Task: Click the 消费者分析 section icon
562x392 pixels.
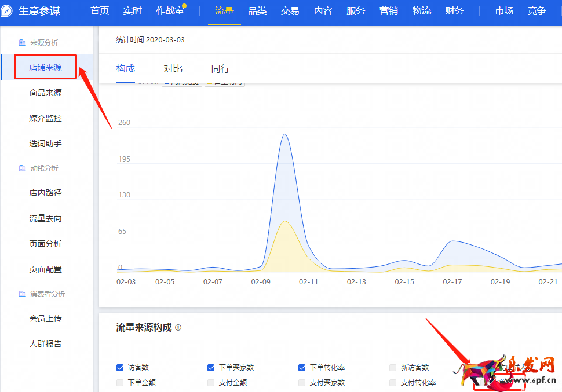Action: (x=23, y=294)
